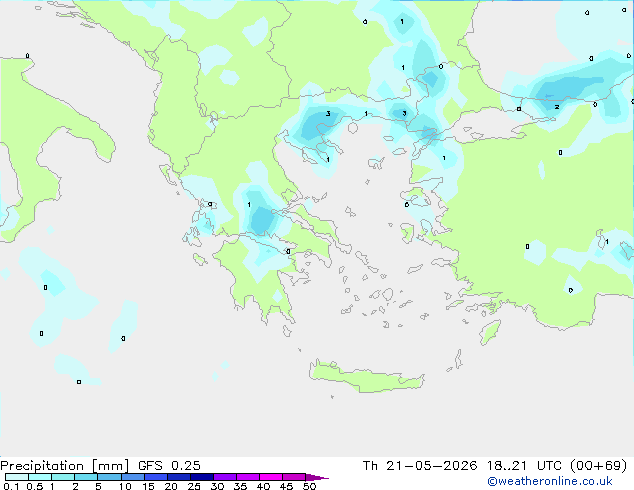Select the 5–10 mm legend color box
Screen dimensions: 634x490
tap(110, 477)
